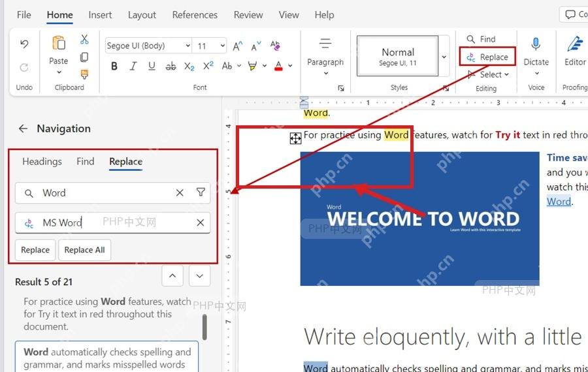
Task: Click the Welcome to Word image
Action: [x=419, y=219]
